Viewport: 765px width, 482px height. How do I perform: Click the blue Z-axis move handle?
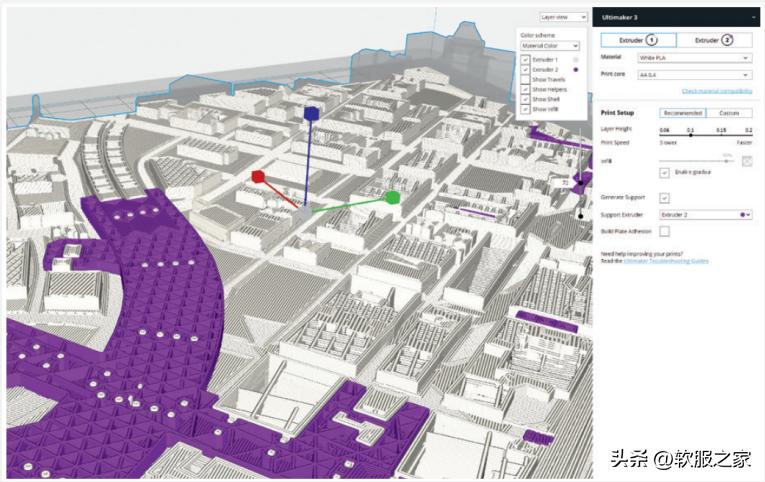coord(311,113)
